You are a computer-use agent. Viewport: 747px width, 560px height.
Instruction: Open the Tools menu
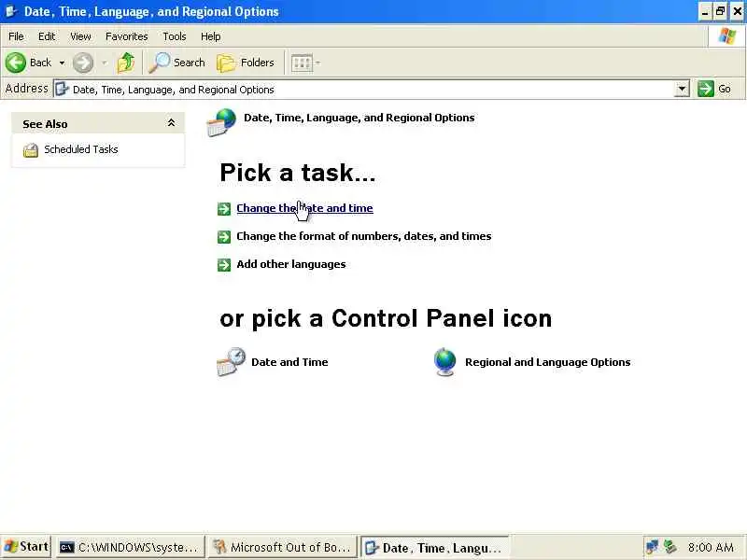(x=175, y=36)
